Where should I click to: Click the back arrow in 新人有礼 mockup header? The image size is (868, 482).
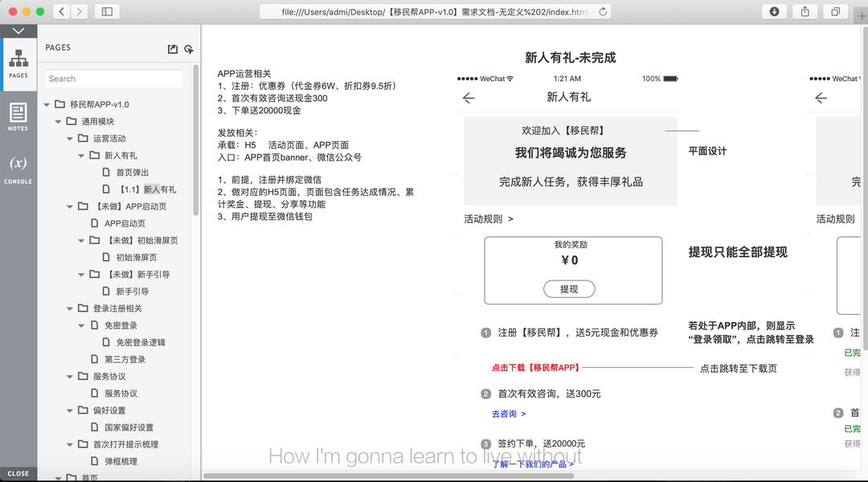click(469, 98)
